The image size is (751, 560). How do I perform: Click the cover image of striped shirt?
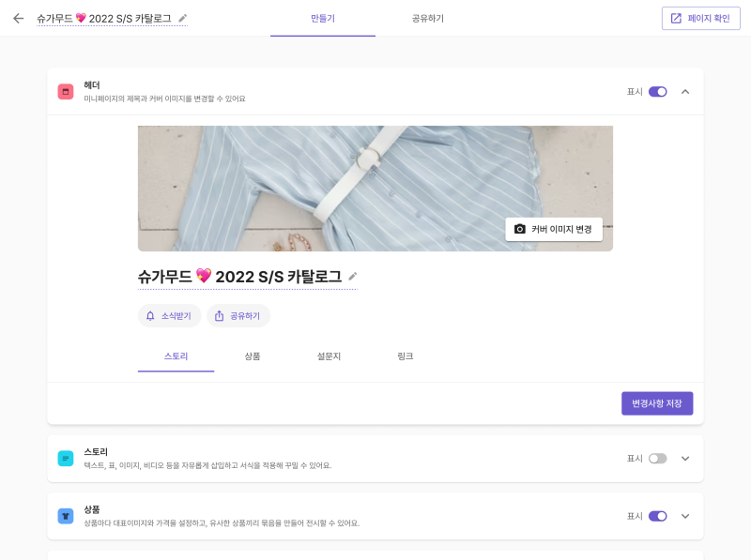point(375,189)
